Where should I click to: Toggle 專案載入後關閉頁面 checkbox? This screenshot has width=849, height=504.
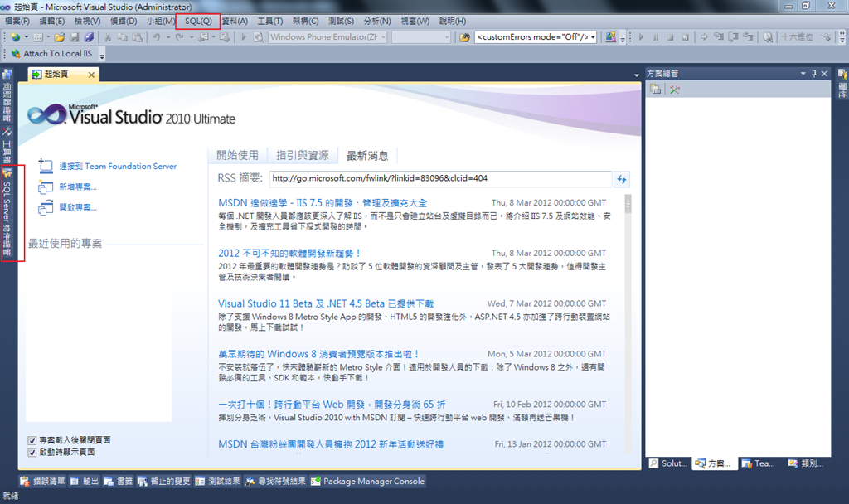tap(32, 441)
